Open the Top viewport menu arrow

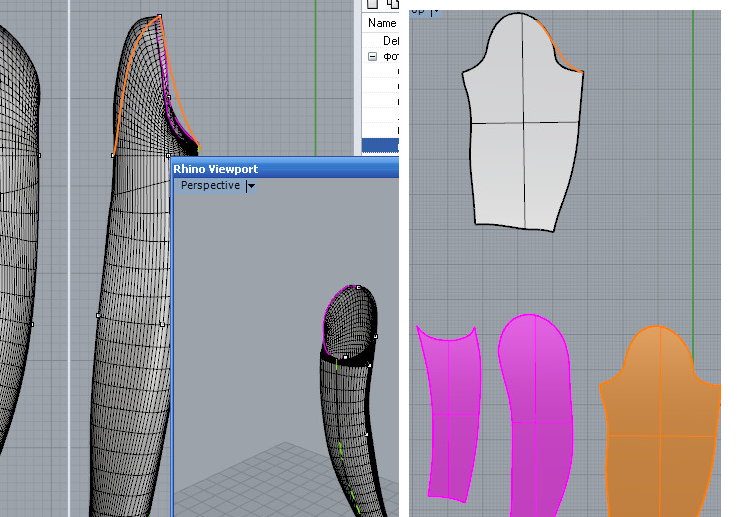434,10
